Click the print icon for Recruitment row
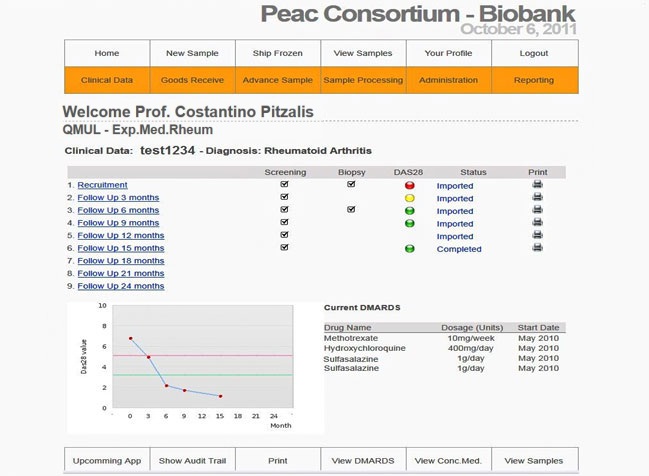The width and height of the screenshot is (649, 476). (537, 185)
